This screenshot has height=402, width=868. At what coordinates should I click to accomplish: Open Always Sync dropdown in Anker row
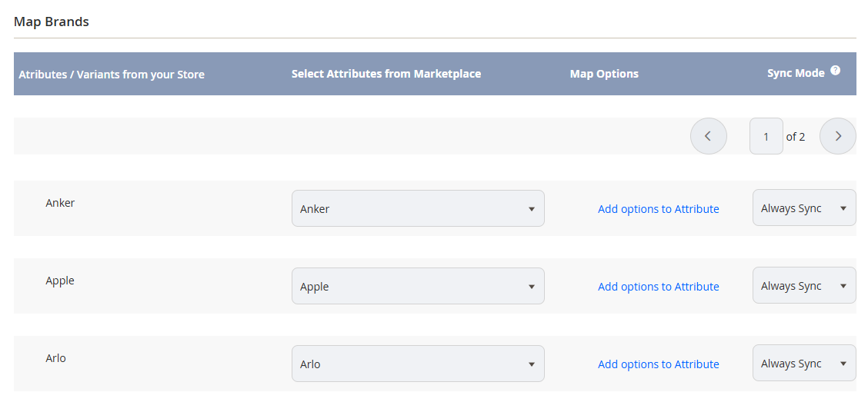point(804,208)
